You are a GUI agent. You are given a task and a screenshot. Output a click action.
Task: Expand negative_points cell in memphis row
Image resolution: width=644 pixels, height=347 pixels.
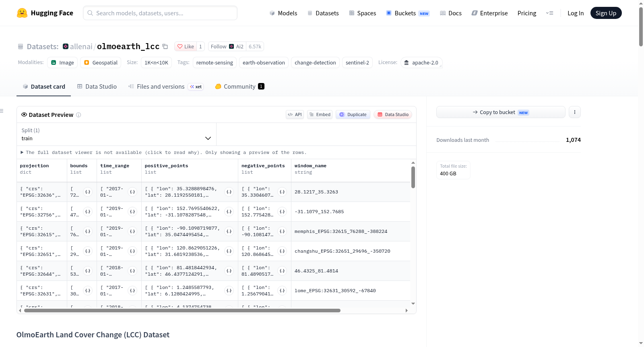(x=282, y=231)
